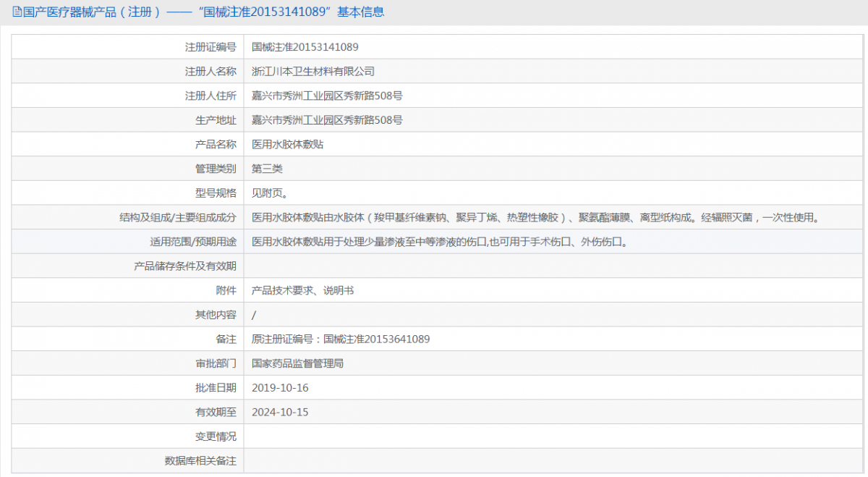Viewport: 868px width, 477px height.
Task: Select company name 浙江川本卫生材料有限公司
Action: point(313,72)
